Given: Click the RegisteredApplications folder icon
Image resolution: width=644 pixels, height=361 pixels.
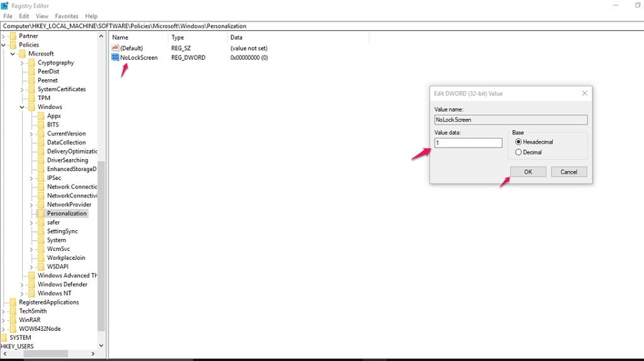Looking at the screenshot, I should pyautogui.click(x=13, y=302).
